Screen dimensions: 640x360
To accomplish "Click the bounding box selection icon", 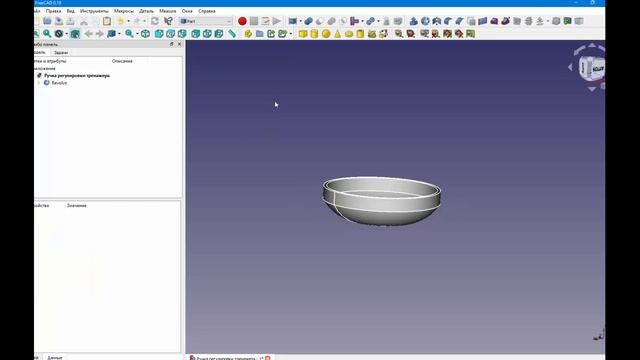I will pyautogui.click(x=75, y=34).
